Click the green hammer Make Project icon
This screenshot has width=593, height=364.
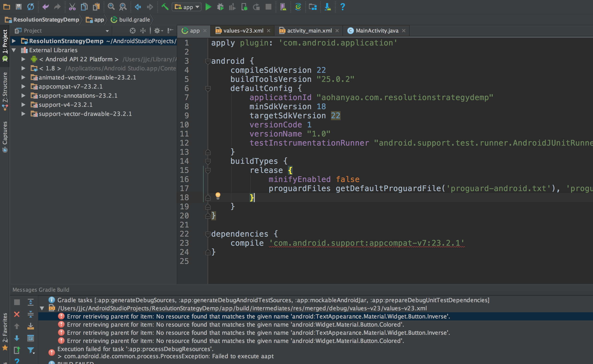[x=165, y=7]
